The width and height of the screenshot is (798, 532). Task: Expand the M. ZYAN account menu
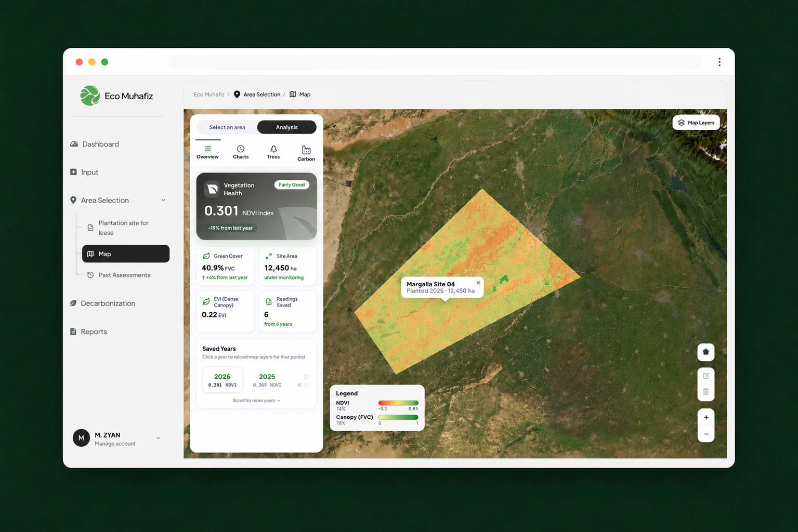(159, 438)
